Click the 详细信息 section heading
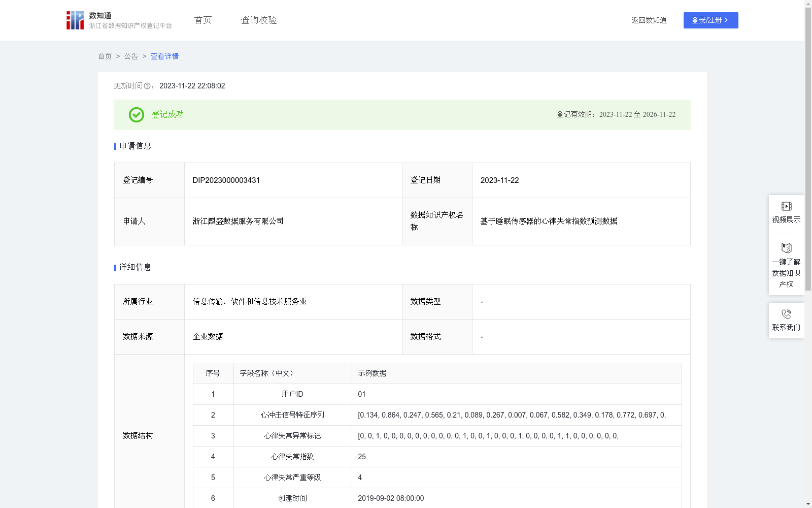The width and height of the screenshot is (812, 508). tap(136, 268)
